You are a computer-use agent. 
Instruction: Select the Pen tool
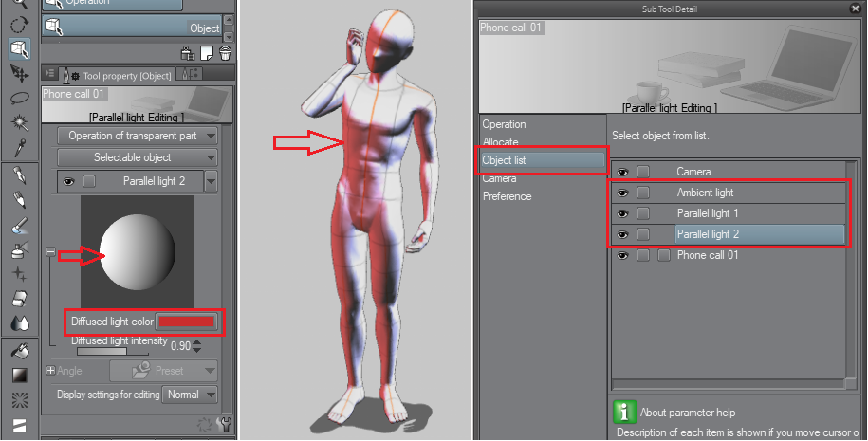point(19,176)
